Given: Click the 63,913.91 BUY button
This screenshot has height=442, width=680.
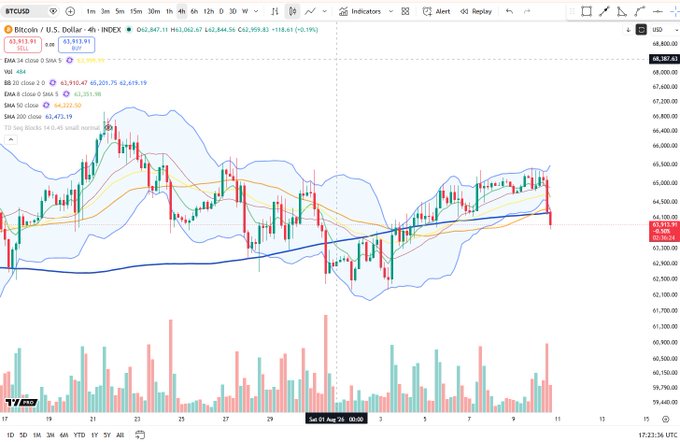Looking at the screenshot, I should [x=76, y=45].
